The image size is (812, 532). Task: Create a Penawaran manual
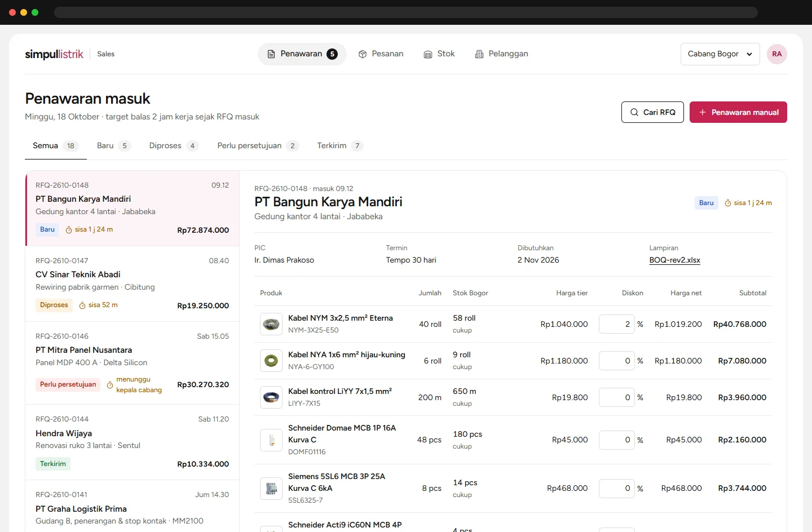tap(738, 112)
